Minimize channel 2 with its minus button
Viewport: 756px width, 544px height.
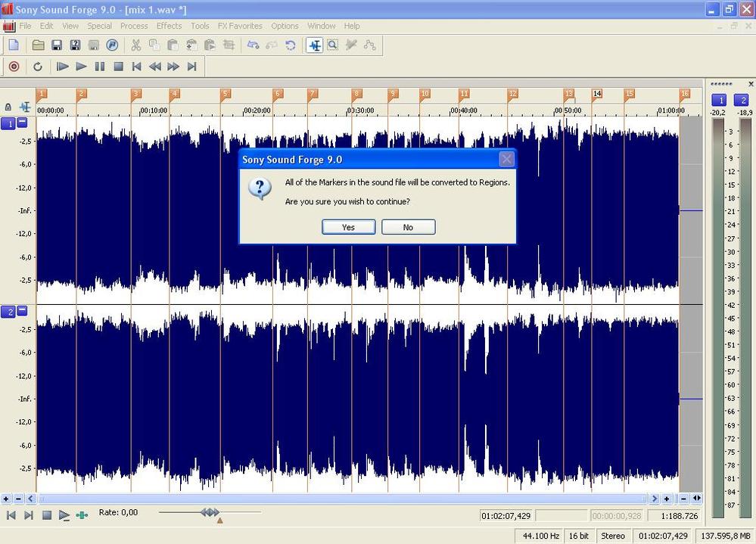pos(22,311)
